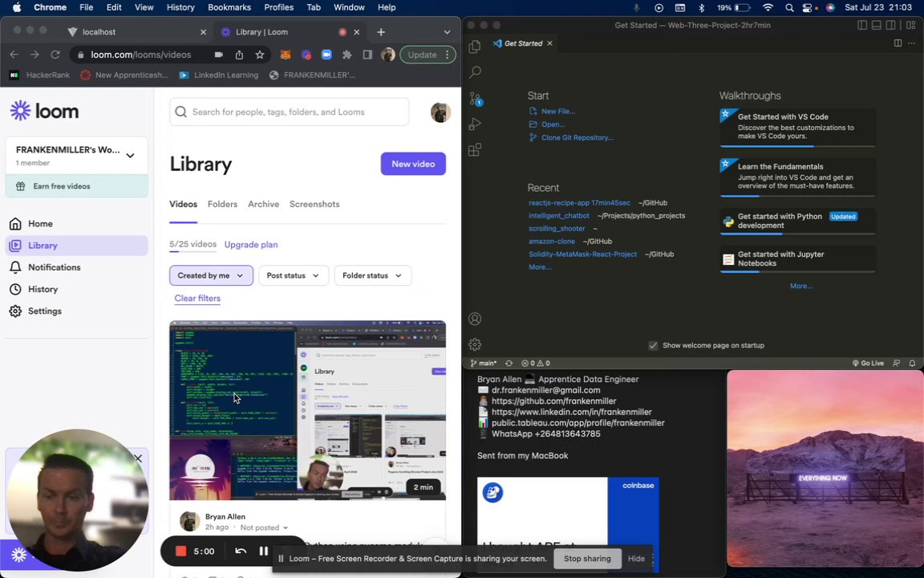Click the Chrome address bar URL
Viewport: 924px width, 578px height.
[x=141, y=55]
